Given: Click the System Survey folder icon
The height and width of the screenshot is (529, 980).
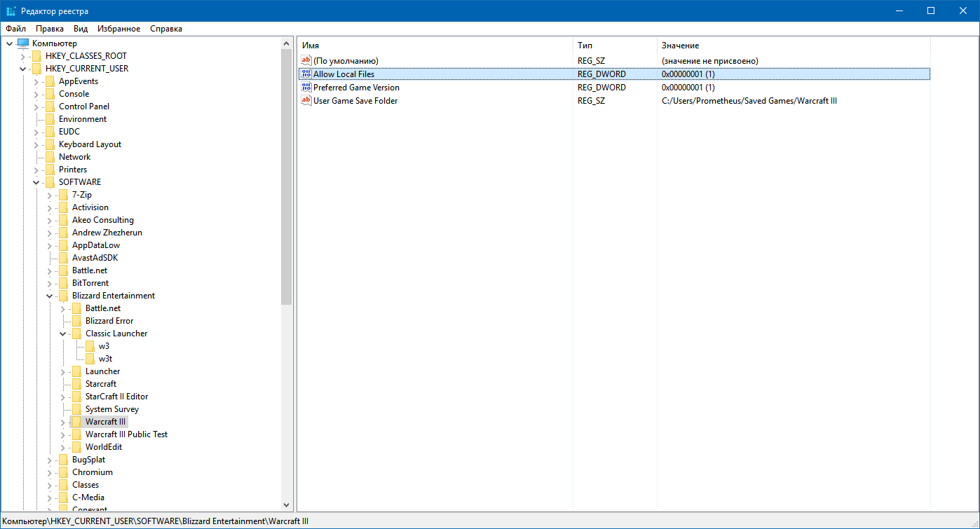Looking at the screenshot, I should (76, 409).
